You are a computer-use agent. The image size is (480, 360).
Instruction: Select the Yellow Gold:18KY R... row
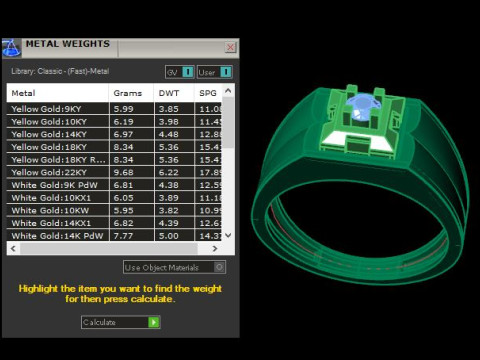pyautogui.click(x=114, y=160)
